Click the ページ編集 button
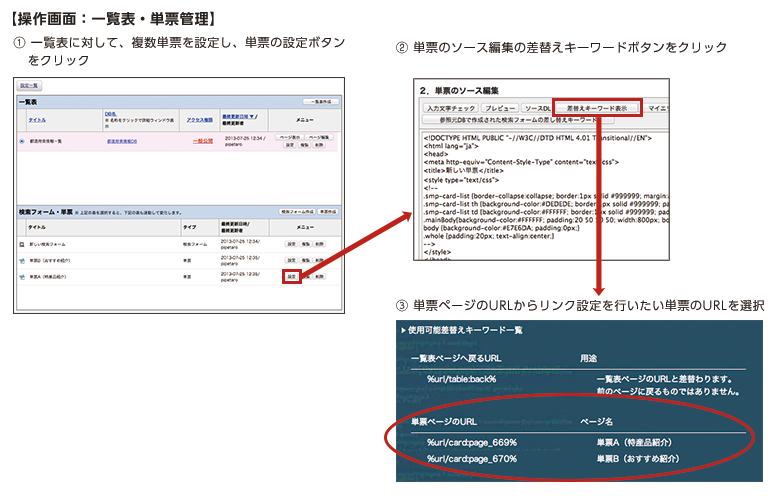 point(319,137)
